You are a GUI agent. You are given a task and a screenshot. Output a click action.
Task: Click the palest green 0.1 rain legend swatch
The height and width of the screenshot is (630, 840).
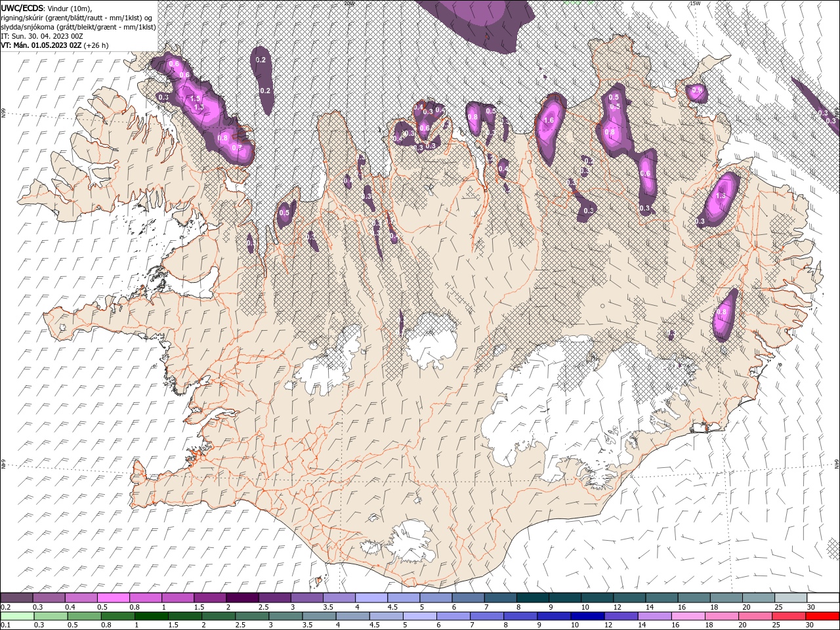[17, 616]
